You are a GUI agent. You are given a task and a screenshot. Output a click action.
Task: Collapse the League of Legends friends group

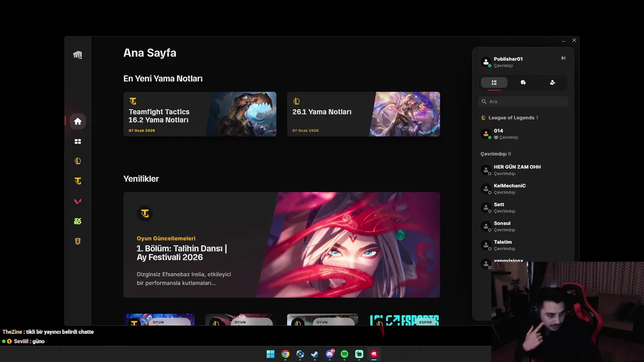point(509,118)
